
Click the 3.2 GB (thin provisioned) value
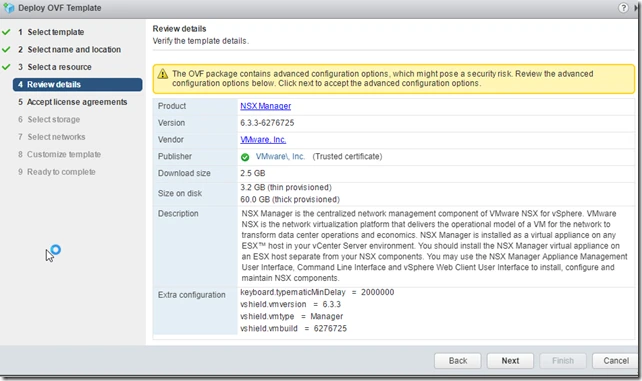(286, 187)
